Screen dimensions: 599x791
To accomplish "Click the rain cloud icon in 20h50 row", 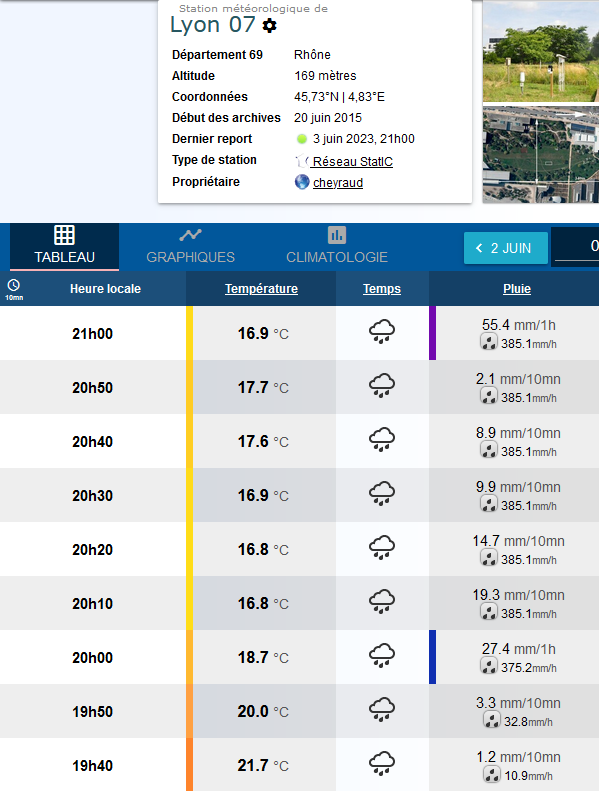I will 382,385.
